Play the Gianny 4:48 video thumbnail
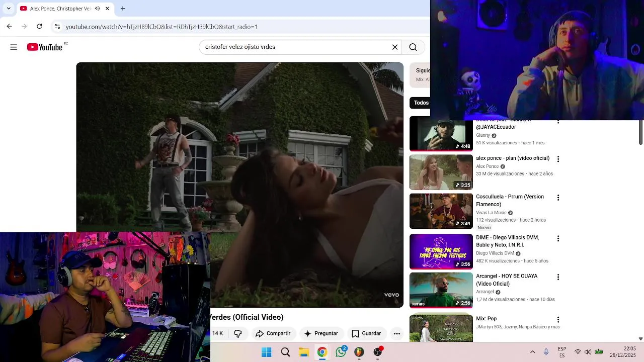The width and height of the screenshot is (644, 362). tap(441, 135)
